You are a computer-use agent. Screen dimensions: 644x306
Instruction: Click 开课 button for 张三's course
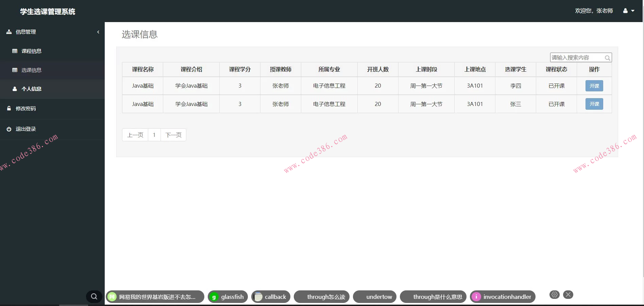pos(594,104)
